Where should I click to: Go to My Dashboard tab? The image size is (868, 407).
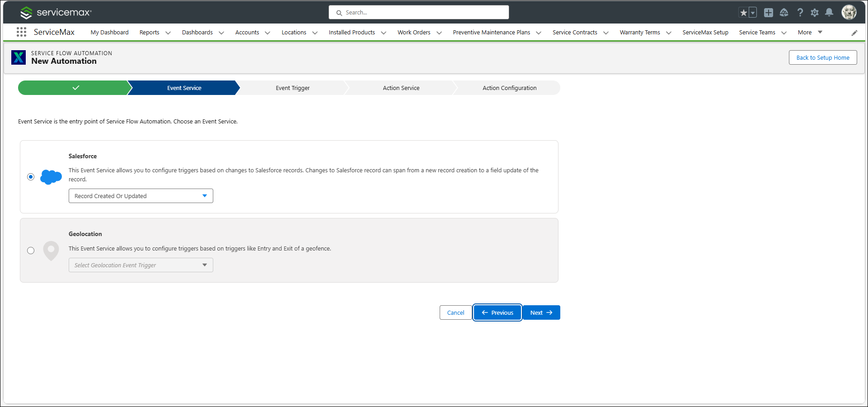coord(110,32)
